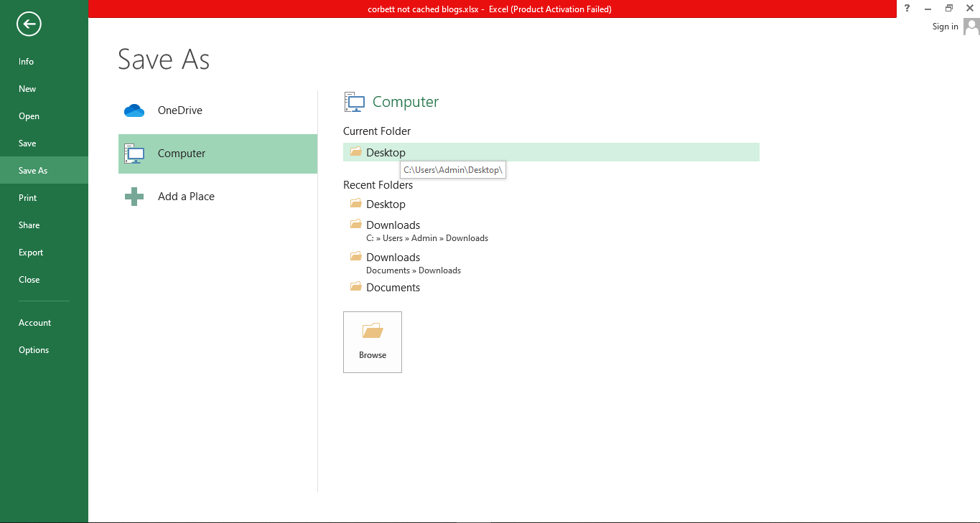Go to the Open page
Screen dimensions: 980x523
click(x=44, y=116)
